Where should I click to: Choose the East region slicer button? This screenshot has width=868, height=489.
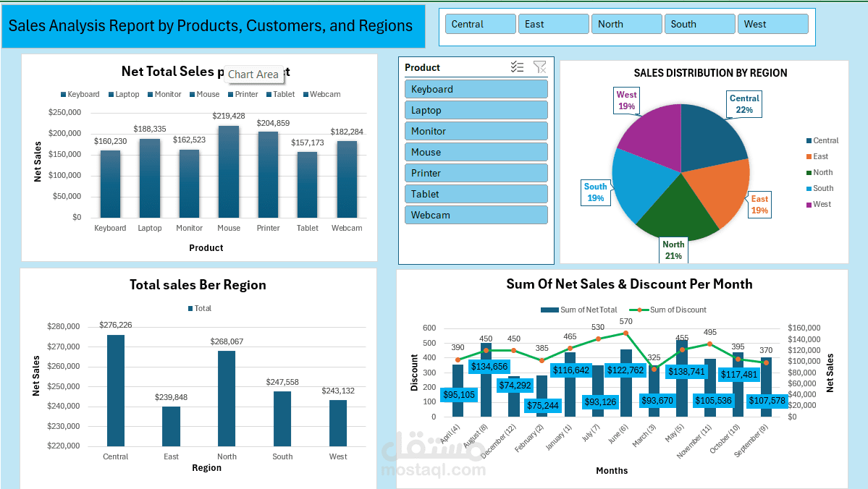pyautogui.click(x=554, y=25)
